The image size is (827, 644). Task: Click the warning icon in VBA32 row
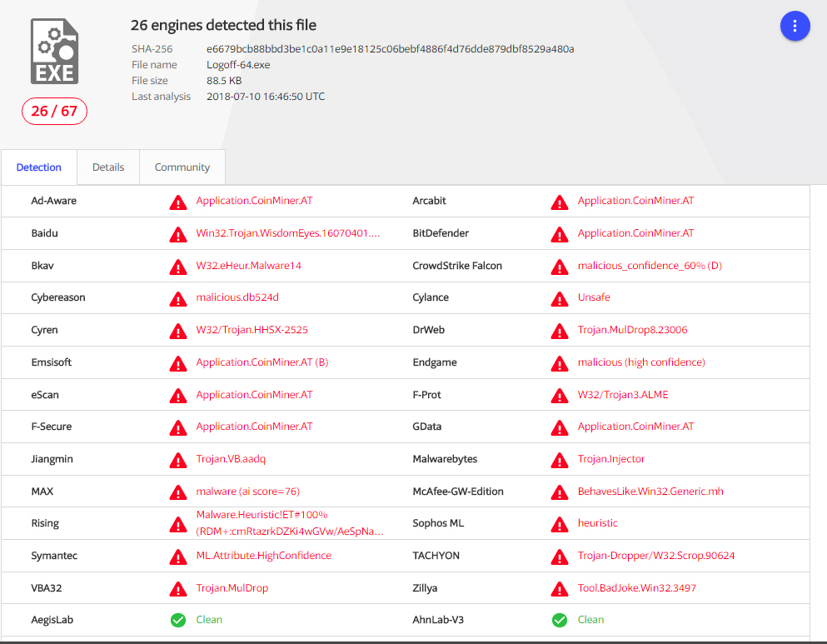click(x=178, y=590)
